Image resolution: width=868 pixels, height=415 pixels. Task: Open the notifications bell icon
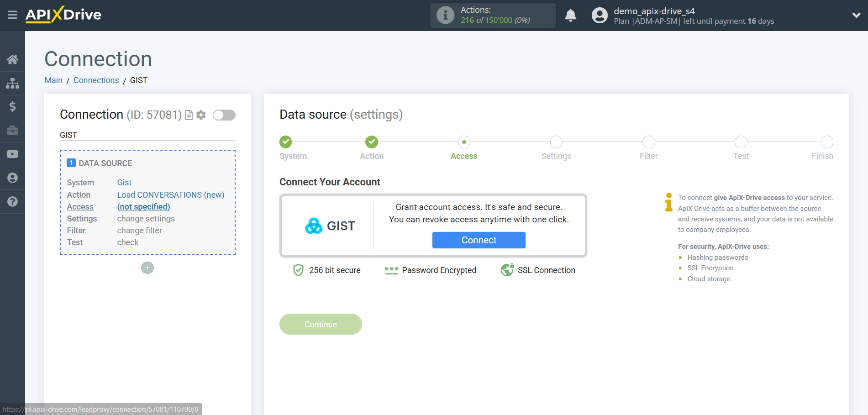(570, 15)
